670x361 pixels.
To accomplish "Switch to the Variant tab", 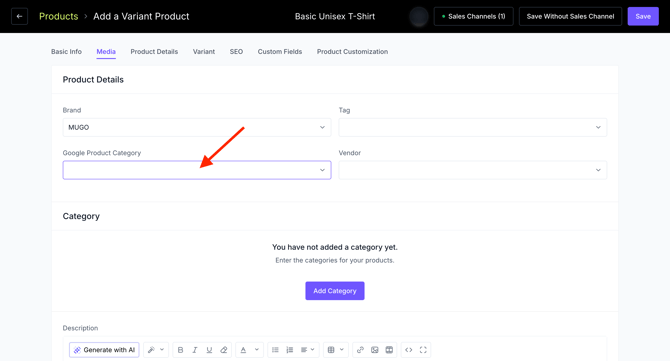I will (204, 52).
